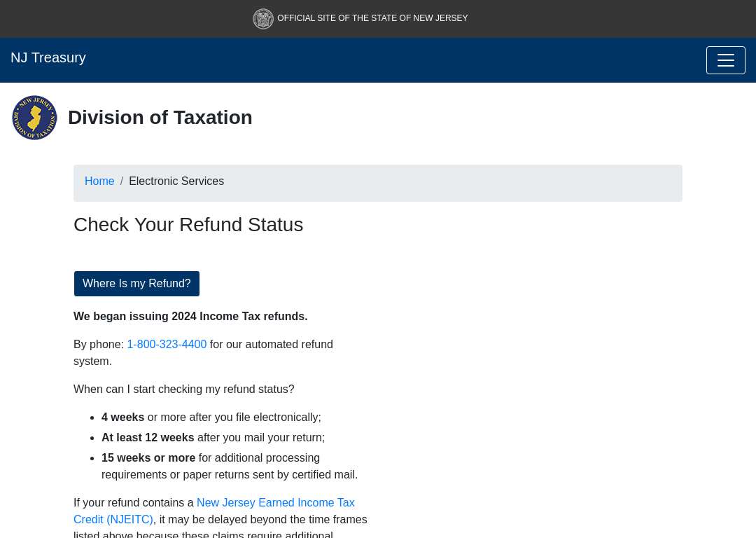This screenshot has width=756, height=538.
Task: Click the Division of Taxation title text
Action: point(160,118)
